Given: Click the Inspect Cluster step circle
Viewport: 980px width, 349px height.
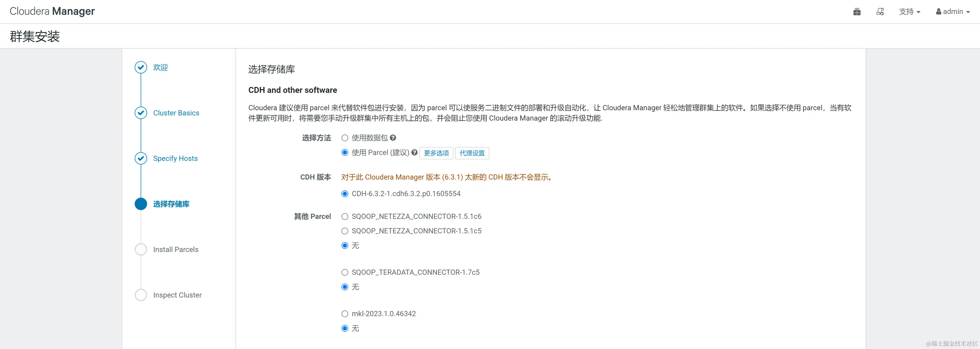Looking at the screenshot, I should click(141, 295).
